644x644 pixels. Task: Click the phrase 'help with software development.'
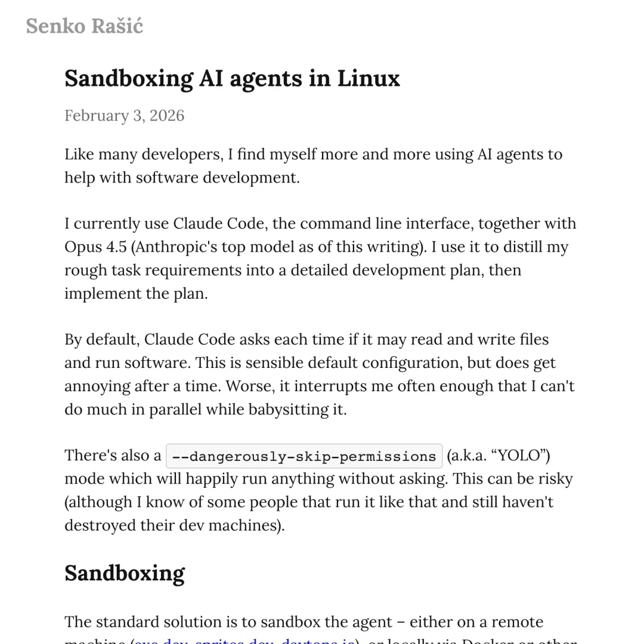[182, 178]
